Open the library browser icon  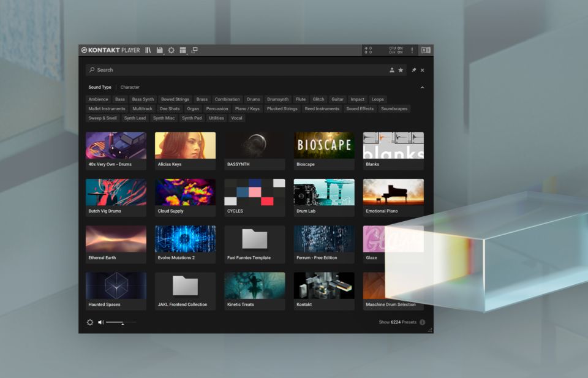148,50
